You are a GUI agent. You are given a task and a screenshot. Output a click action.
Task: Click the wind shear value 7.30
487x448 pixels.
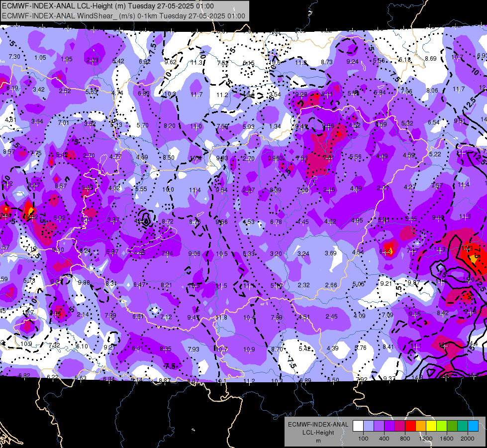tap(14, 57)
